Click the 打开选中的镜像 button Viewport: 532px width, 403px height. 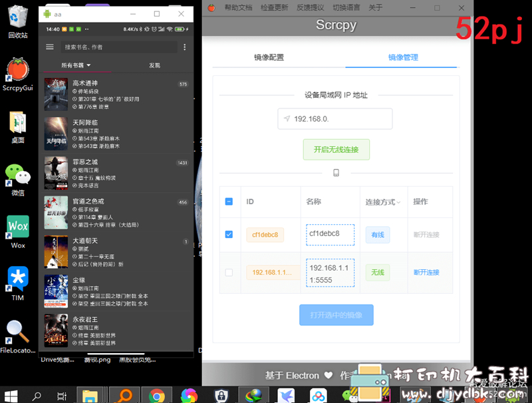click(x=336, y=315)
